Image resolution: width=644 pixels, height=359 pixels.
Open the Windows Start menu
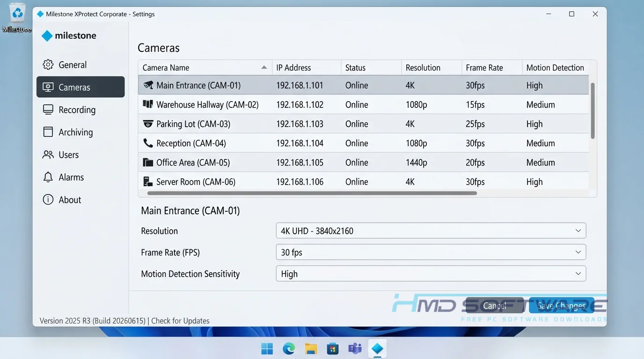(x=267, y=348)
